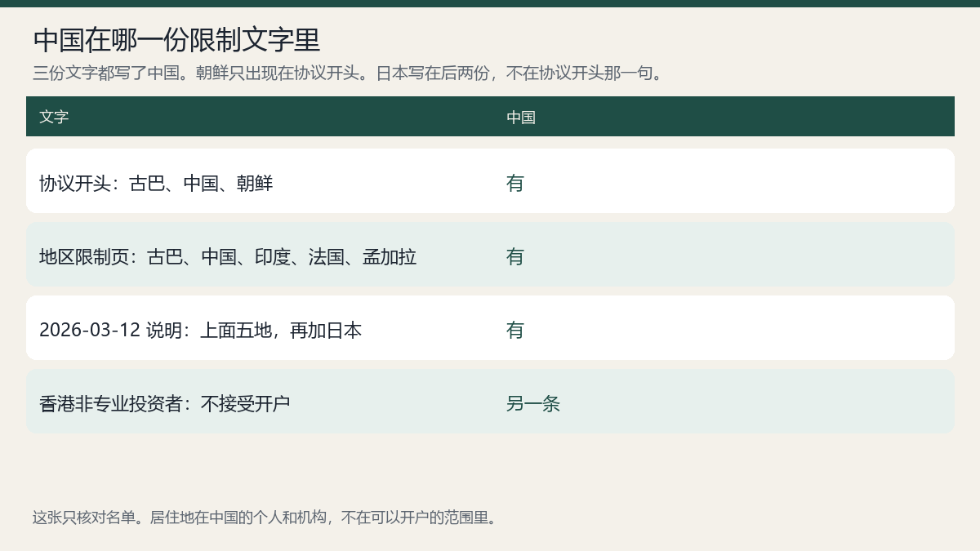Click the 中国 column header
980x551 pixels.
[x=521, y=117]
